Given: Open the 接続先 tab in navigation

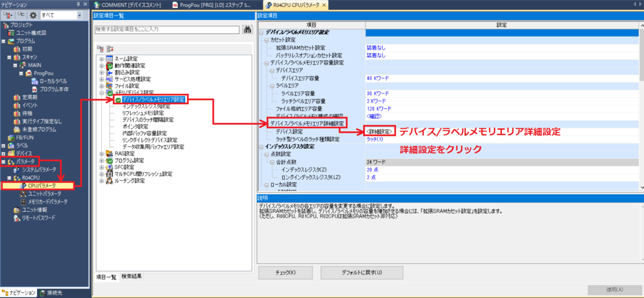Looking at the screenshot, I should click(x=51, y=293).
